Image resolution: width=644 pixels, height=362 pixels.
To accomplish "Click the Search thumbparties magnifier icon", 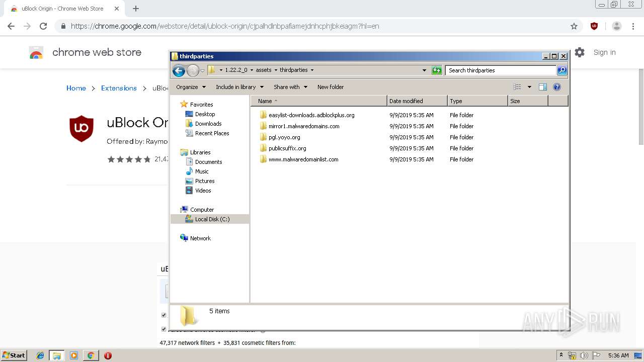I will [562, 70].
